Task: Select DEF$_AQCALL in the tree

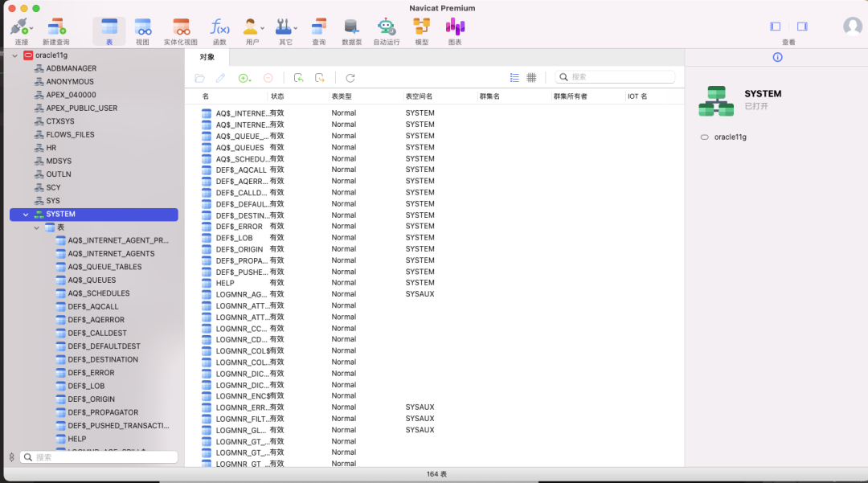Action: [93, 306]
